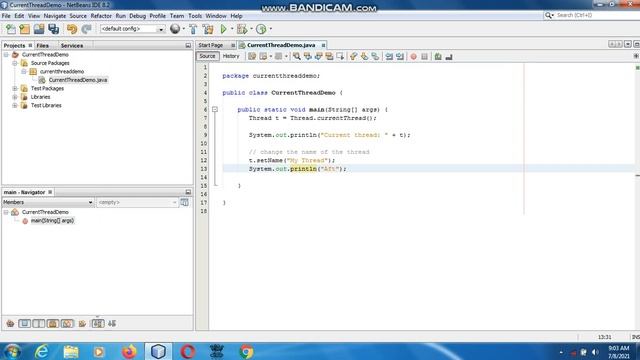Click the Shift Line Left editor icon
This screenshot has height=360, width=640.
(389, 56)
